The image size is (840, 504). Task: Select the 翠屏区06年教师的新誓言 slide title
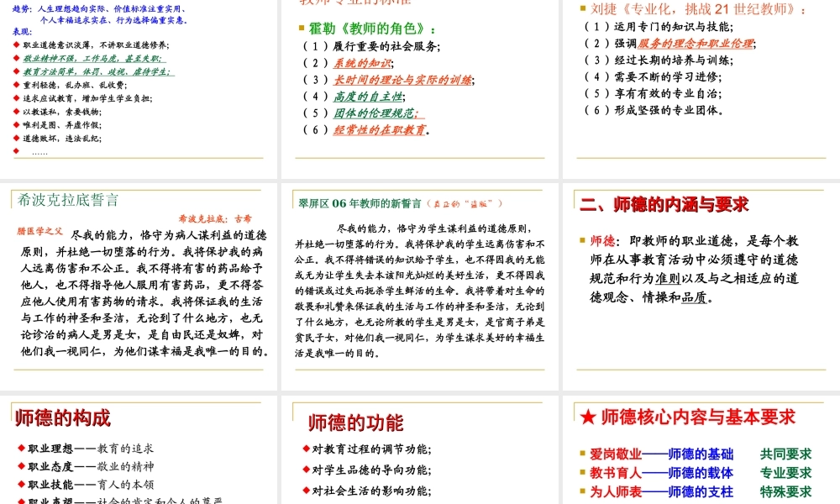click(360, 203)
